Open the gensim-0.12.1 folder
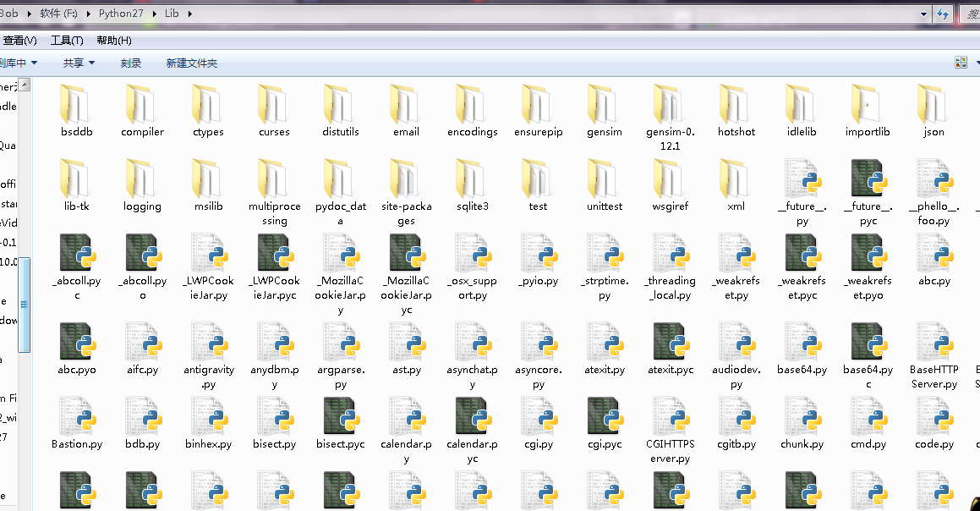 pyautogui.click(x=670, y=118)
